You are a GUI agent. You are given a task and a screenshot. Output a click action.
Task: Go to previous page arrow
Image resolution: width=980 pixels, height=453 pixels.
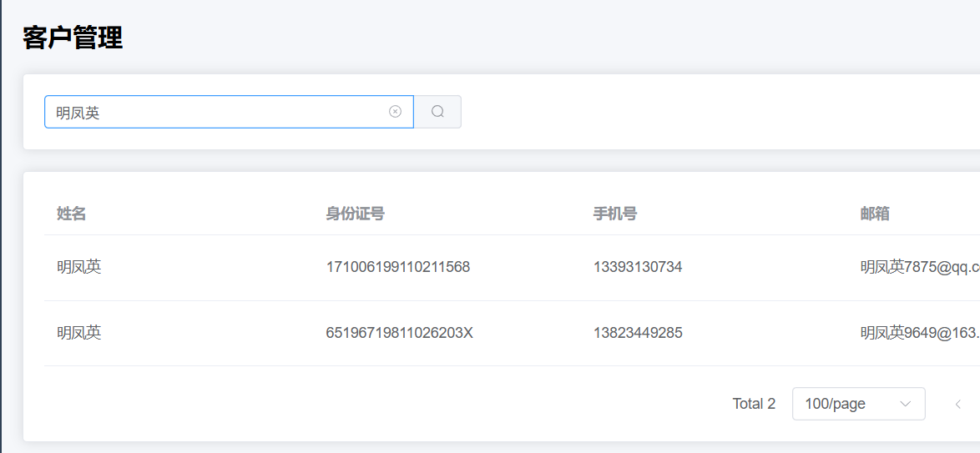click(x=957, y=404)
